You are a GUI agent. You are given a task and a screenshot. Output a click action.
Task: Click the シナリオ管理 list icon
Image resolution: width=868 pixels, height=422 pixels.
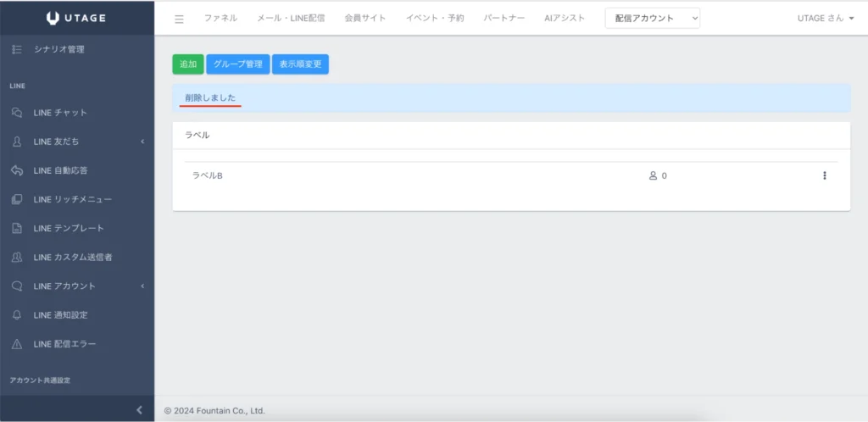[17, 49]
